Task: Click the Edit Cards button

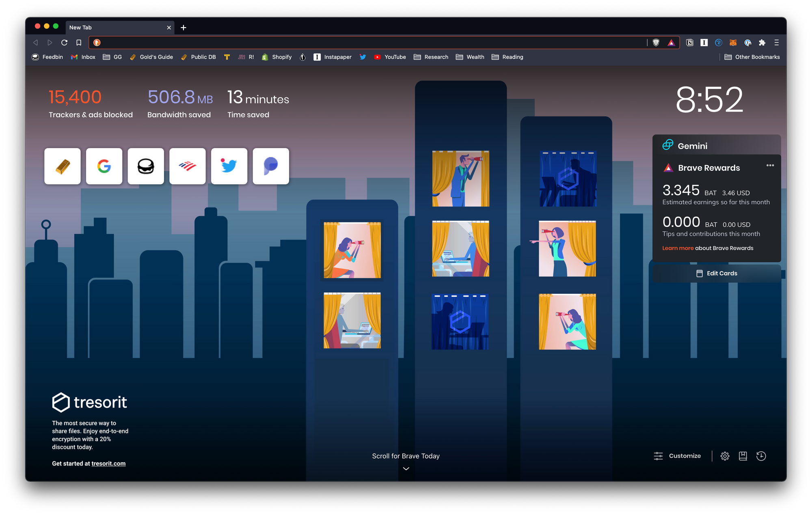Action: tap(717, 274)
